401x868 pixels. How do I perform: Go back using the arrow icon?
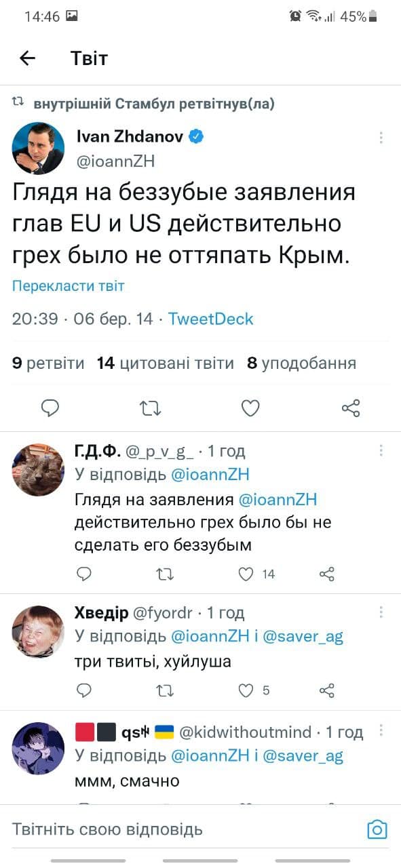27,58
